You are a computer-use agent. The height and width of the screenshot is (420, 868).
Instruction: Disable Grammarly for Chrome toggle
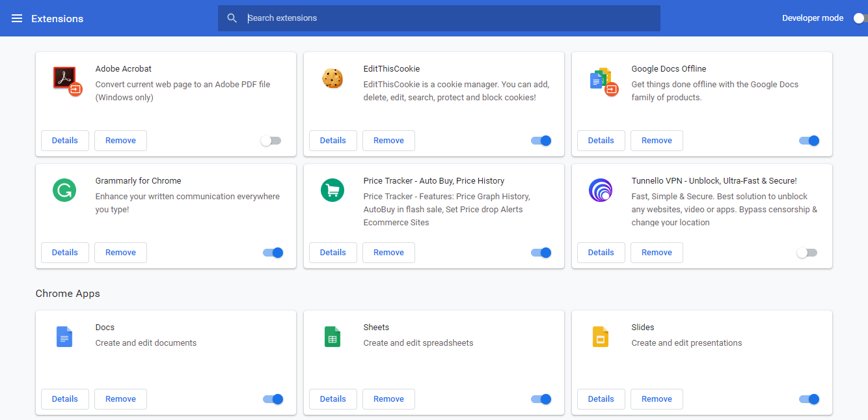click(273, 253)
